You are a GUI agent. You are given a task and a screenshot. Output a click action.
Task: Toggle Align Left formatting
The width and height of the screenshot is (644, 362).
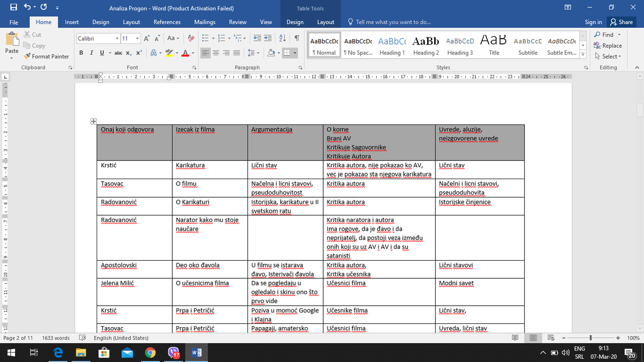[206, 53]
